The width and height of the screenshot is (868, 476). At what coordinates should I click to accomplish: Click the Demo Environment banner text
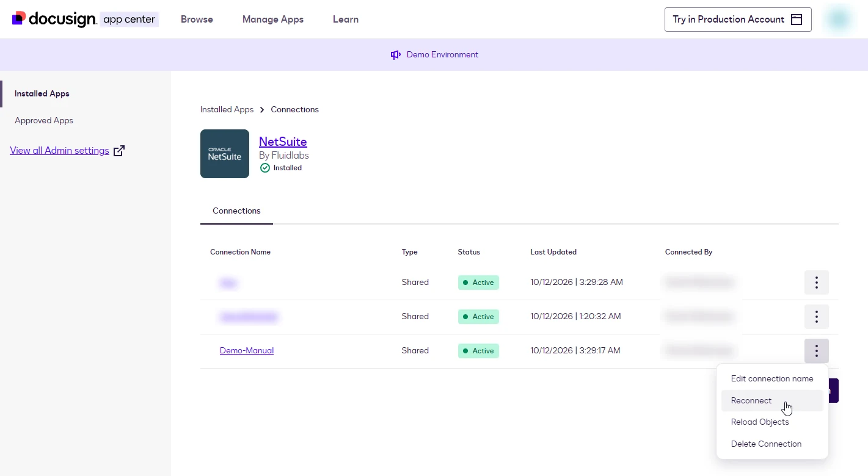tap(442, 55)
